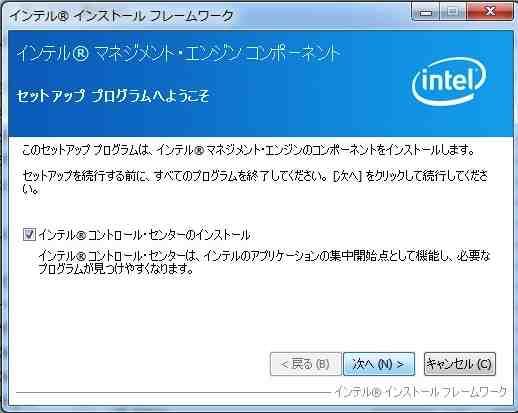
Task: Click the registered ® symbol in the heading
Action: 80,54
